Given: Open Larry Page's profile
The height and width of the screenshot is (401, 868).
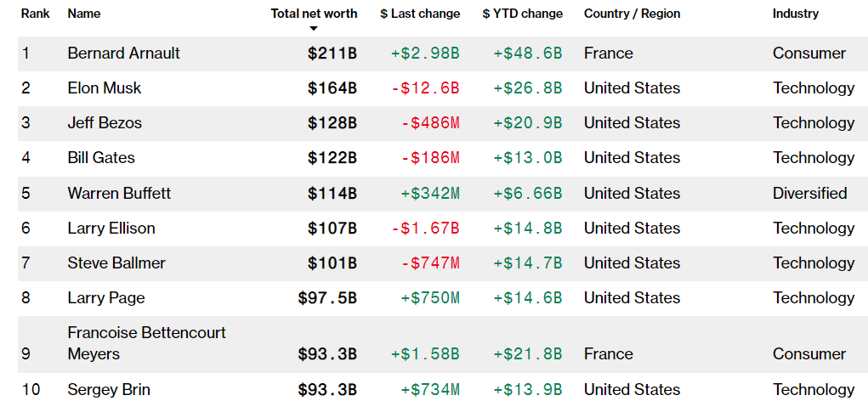Looking at the screenshot, I should pos(106,298).
